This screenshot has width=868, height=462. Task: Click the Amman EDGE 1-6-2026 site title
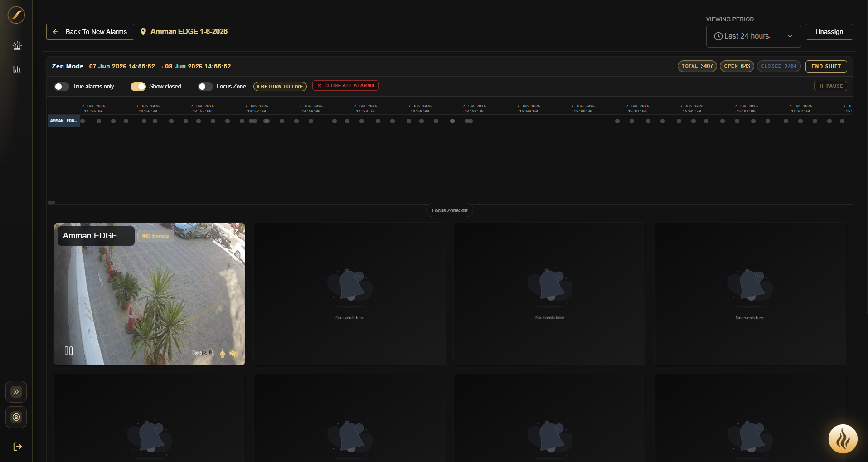coord(189,31)
